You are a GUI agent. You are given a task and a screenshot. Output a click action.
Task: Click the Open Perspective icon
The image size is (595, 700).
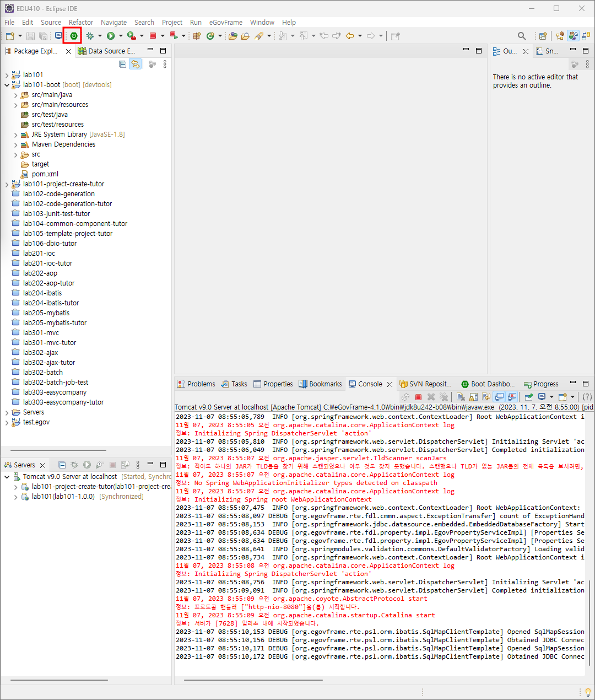click(x=543, y=36)
